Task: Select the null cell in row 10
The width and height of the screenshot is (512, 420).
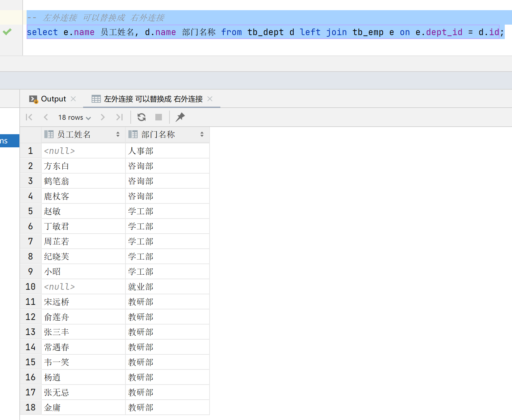Action: (83, 287)
